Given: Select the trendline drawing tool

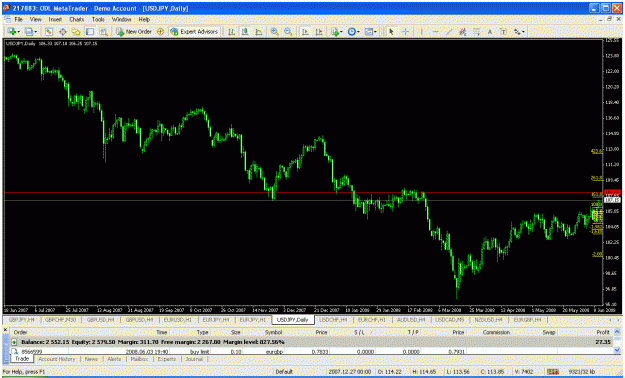Looking at the screenshot, I should pyautogui.click(x=449, y=32).
